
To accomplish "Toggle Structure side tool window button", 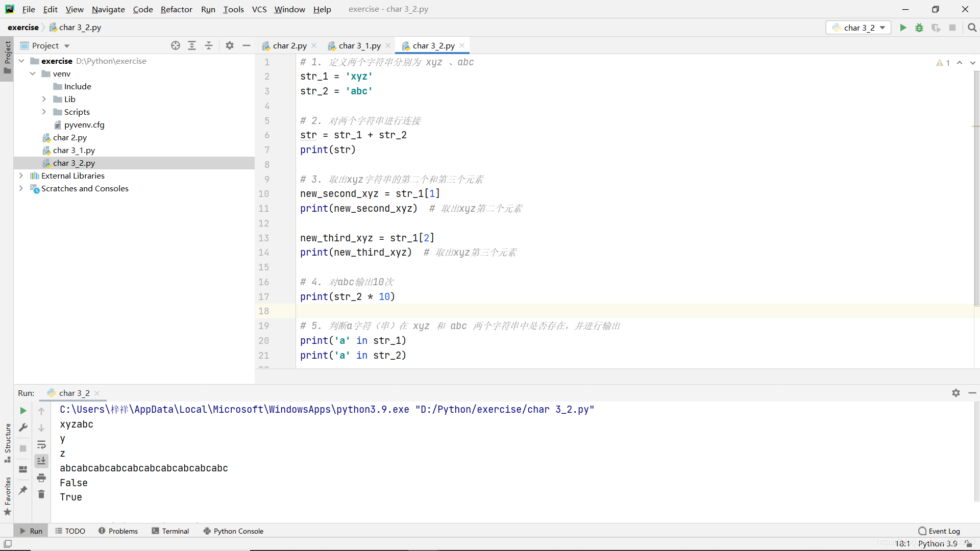I will (7, 443).
